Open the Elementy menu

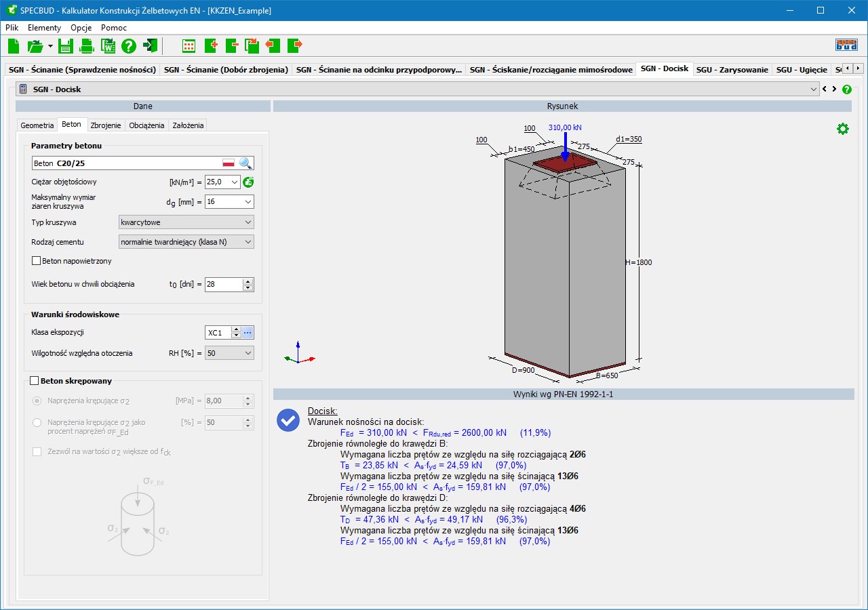pos(44,28)
